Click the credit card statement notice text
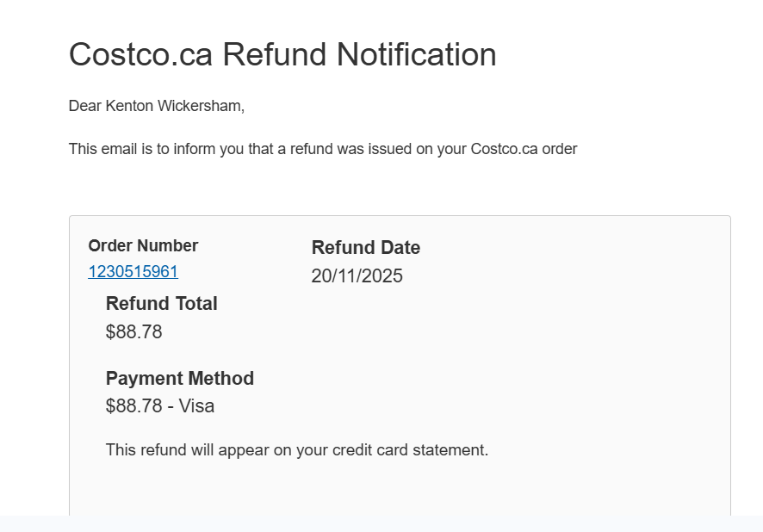This screenshot has height=532, width=763. point(296,449)
